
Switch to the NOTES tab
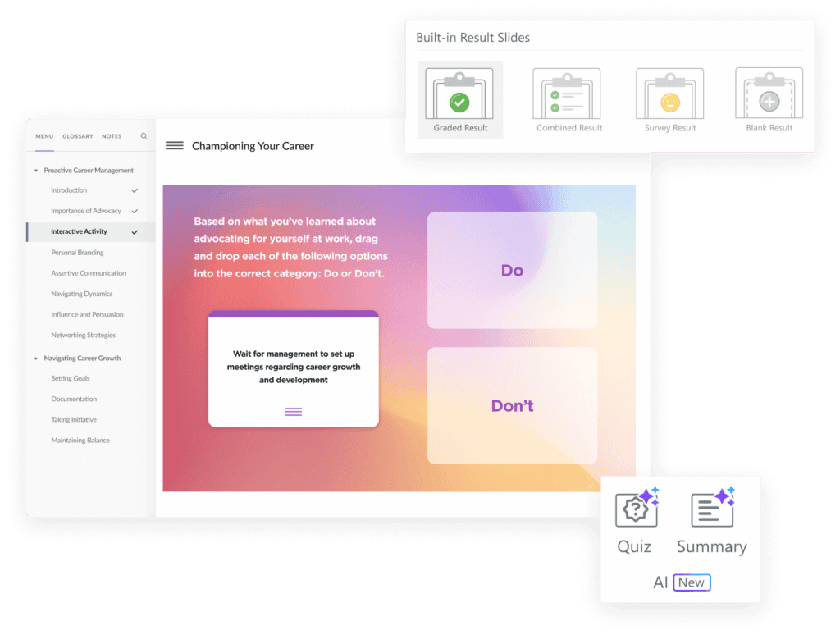click(112, 136)
